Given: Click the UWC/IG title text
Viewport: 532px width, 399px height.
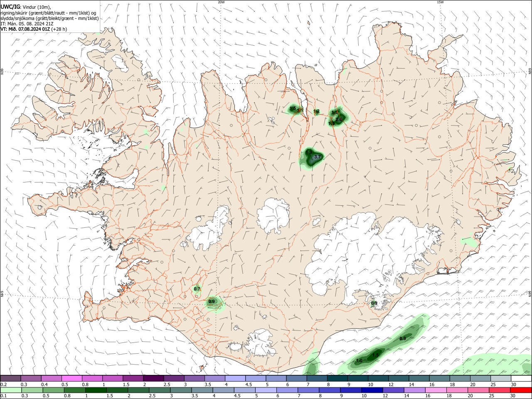Looking at the screenshot, I should tap(10, 7).
